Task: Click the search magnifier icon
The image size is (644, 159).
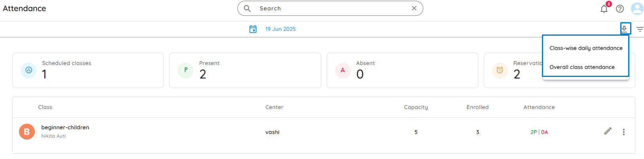Action: tap(247, 8)
